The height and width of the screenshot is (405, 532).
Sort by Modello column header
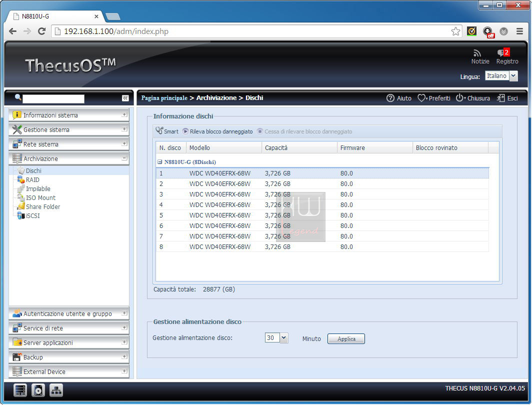click(x=224, y=147)
